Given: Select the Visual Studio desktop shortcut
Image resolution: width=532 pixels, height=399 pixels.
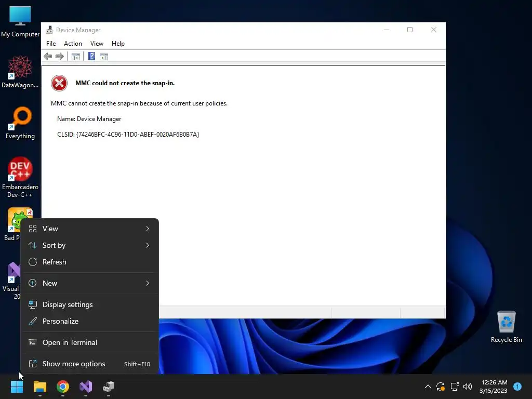Looking at the screenshot, I should pos(12,280).
